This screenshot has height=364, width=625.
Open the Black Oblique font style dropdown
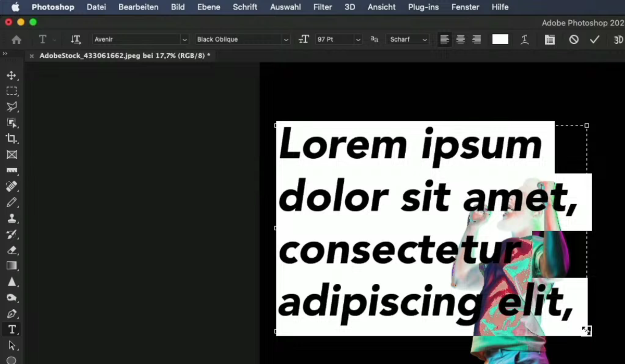pyautogui.click(x=286, y=40)
